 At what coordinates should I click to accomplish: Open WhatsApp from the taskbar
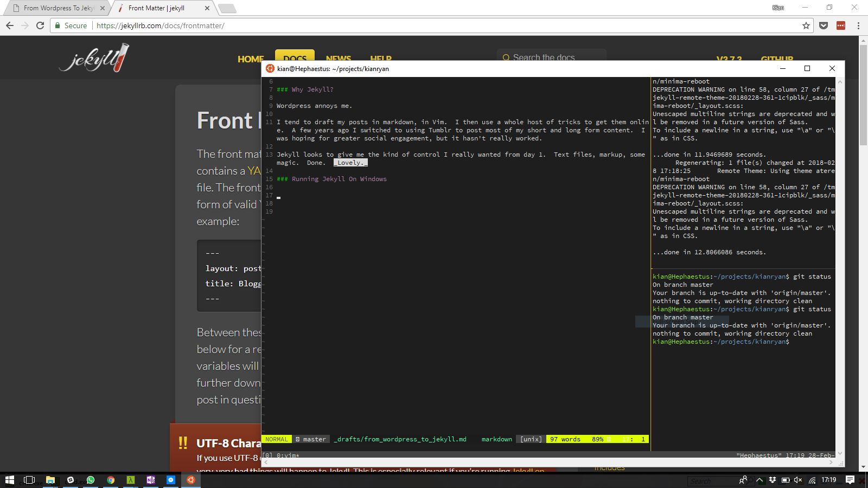[90, 480]
